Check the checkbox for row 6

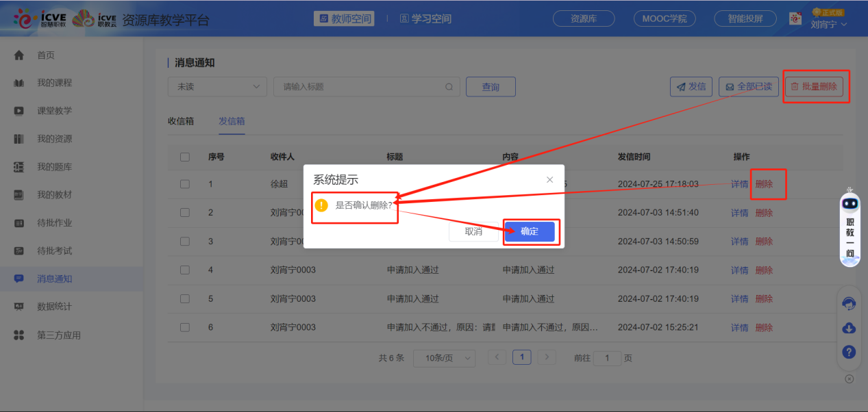click(185, 328)
